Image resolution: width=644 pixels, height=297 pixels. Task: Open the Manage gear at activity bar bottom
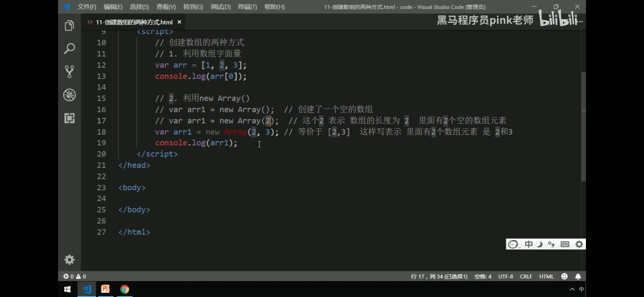tap(69, 260)
